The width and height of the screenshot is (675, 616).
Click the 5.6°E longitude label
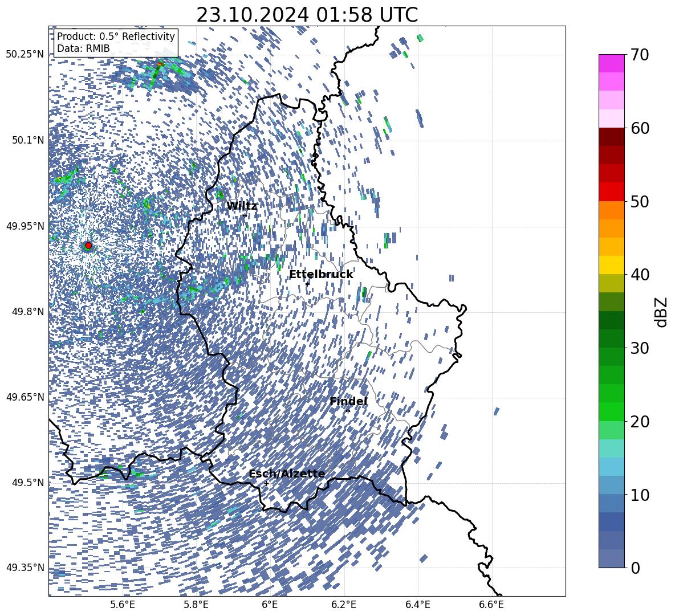coord(123,605)
